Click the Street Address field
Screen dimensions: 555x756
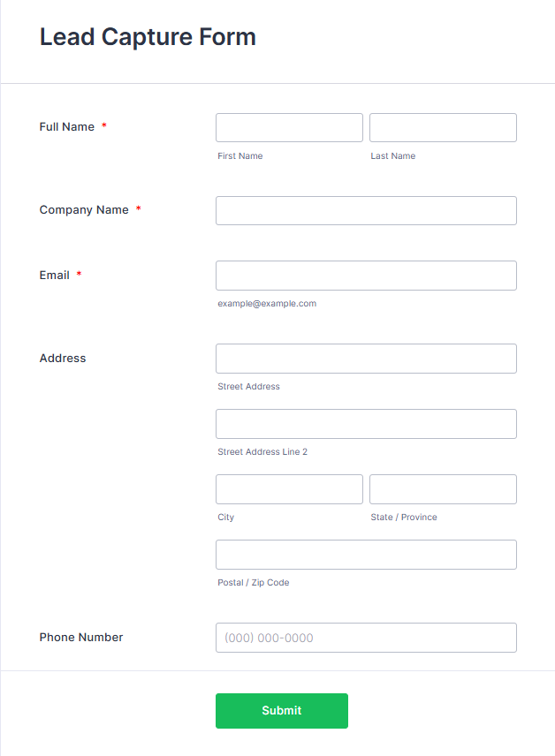coord(366,359)
